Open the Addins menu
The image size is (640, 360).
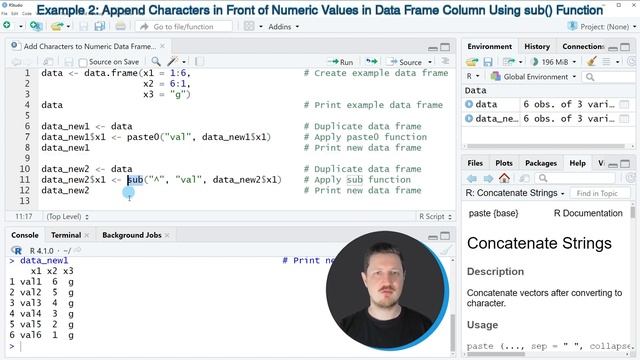coord(284,27)
